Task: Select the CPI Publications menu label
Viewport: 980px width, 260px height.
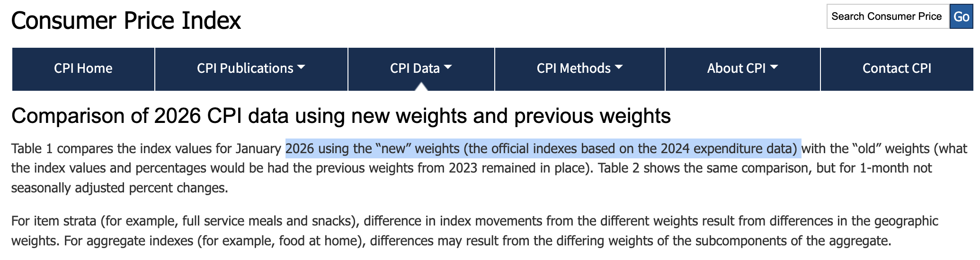Action: [x=245, y=69]
